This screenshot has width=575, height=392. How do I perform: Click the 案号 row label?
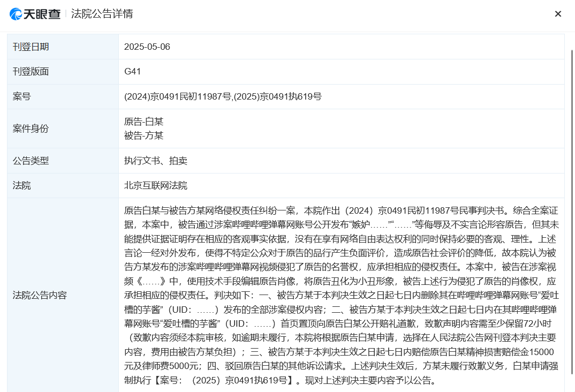point(21,96)
